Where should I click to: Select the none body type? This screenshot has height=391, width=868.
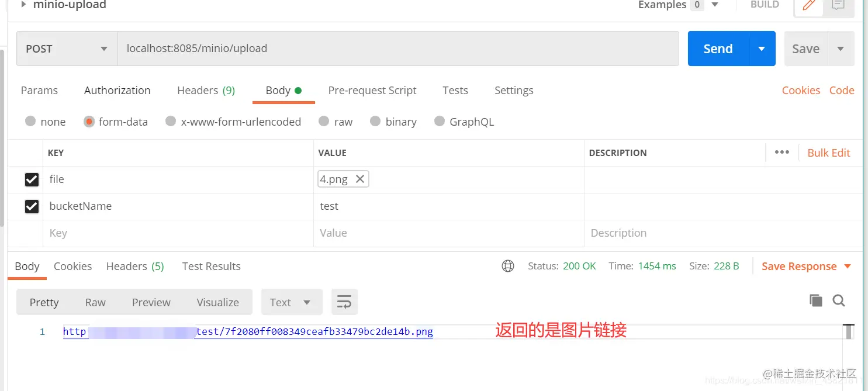point(30,122)
